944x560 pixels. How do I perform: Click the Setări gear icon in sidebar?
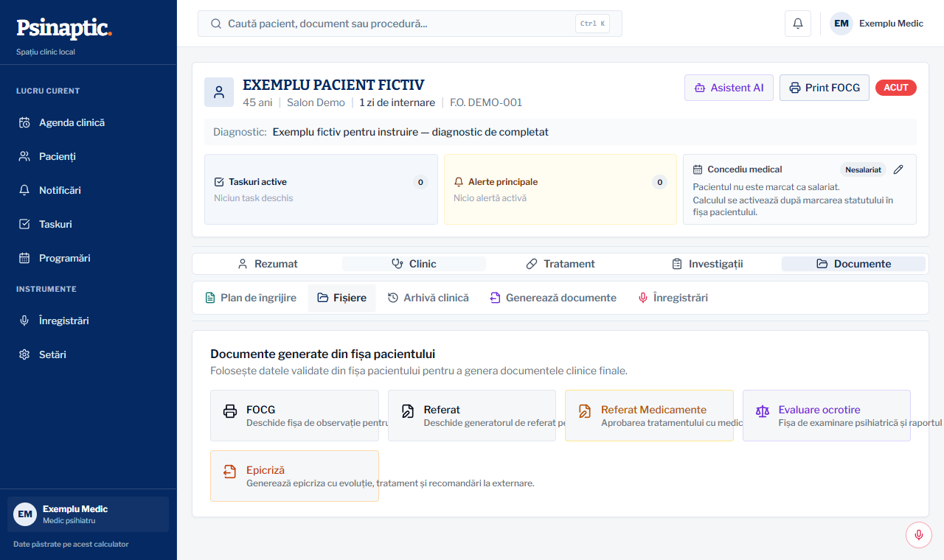coord(24,354)
